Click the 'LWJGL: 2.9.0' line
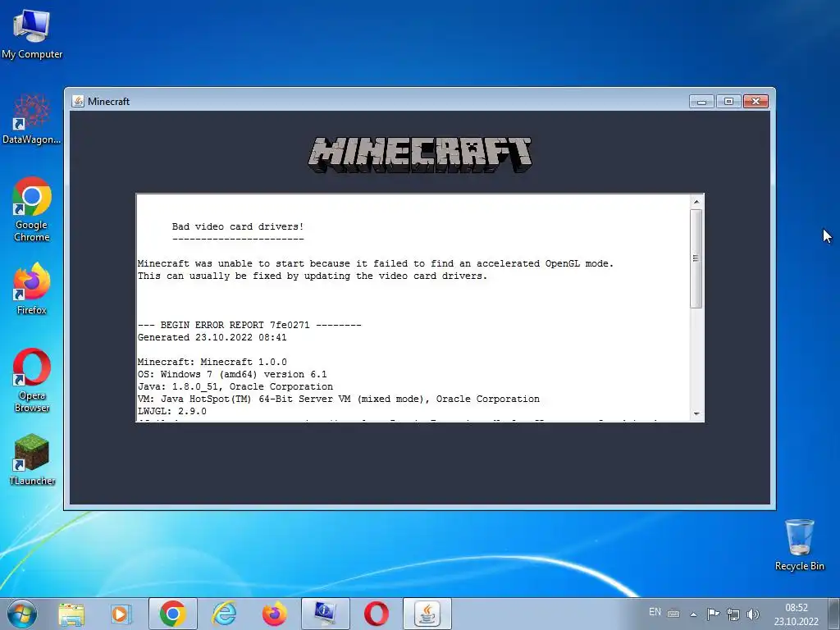This screenshot has width=840, height=630. coord(172,412)
